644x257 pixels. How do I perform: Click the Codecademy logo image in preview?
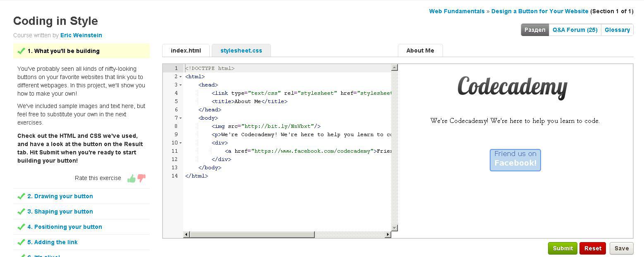[512, 87]
